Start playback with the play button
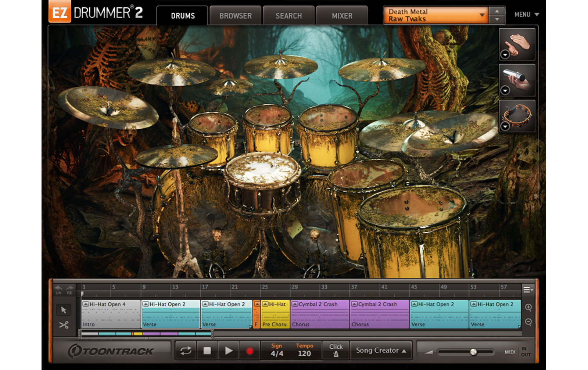Viewport: 588px width, 370px height. [228, 351]
